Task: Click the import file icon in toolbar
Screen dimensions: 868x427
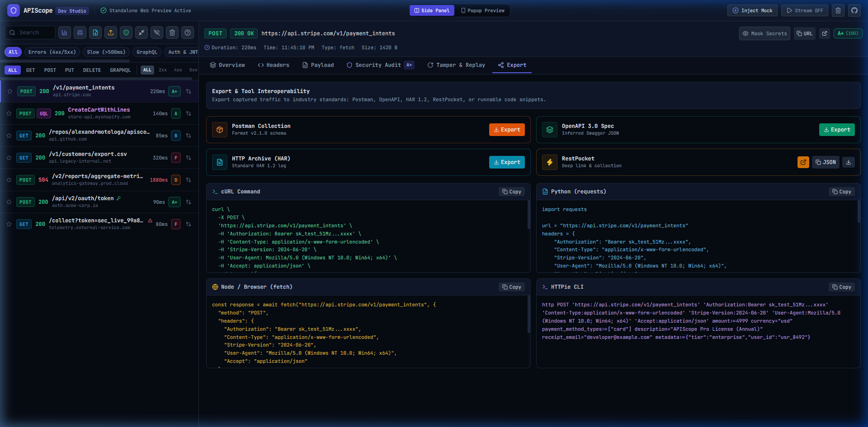Action: click(x=95, y=33)
